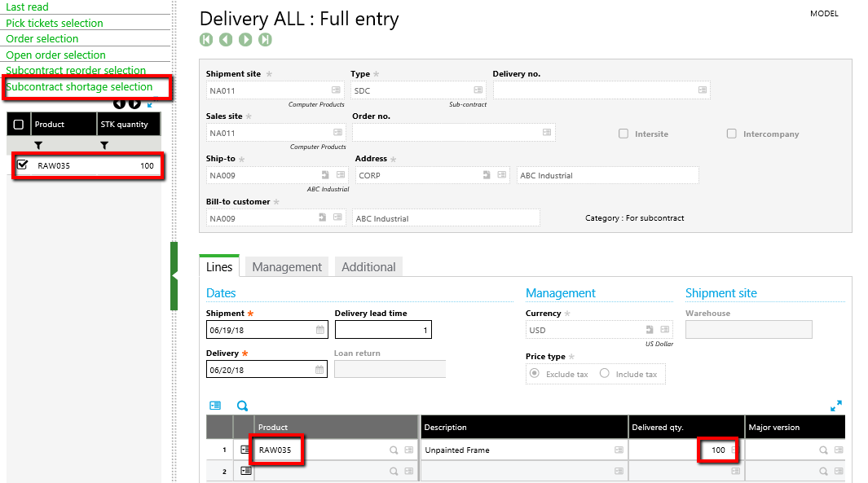Switch to the Management tab
Image resolution: width=868 pixels, height=483 pixels.
pyautogui.click(x=287, y=267)
